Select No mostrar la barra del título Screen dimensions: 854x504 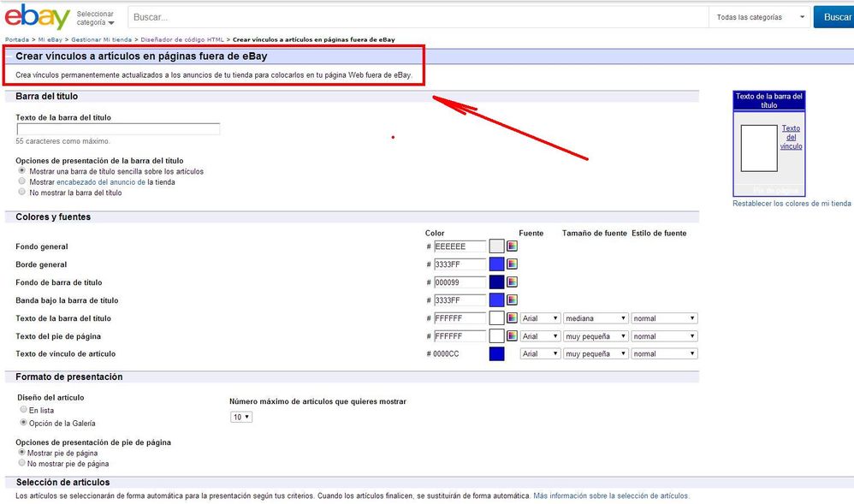tap(22, 192)
